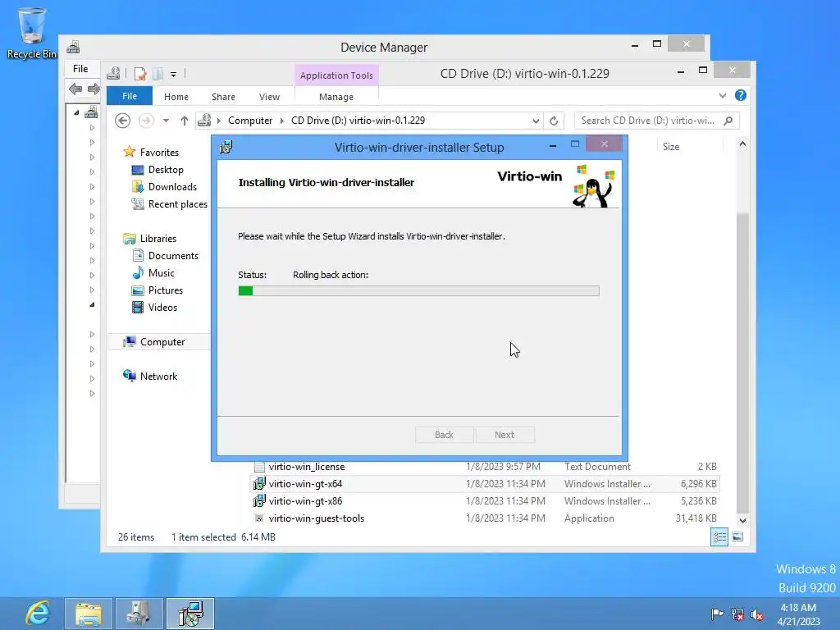Open Device Manager File menu
840x630 pixels.
click(80, 69)
